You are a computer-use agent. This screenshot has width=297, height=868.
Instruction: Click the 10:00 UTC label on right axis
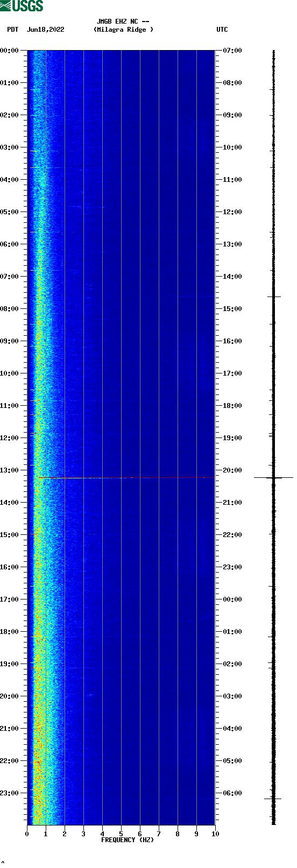[x=232, y=147]
